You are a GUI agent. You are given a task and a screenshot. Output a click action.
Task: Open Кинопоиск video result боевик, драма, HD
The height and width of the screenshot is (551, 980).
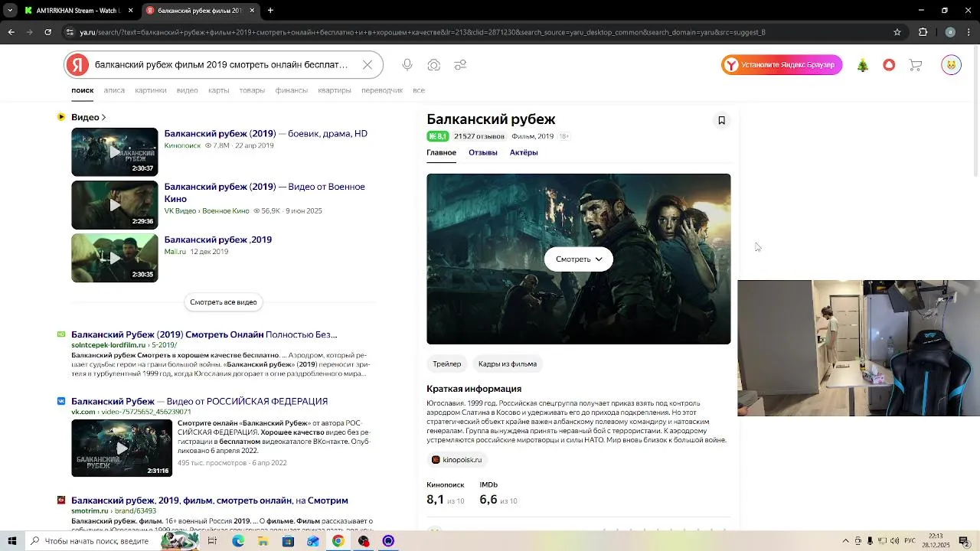[x=266, y=134]
